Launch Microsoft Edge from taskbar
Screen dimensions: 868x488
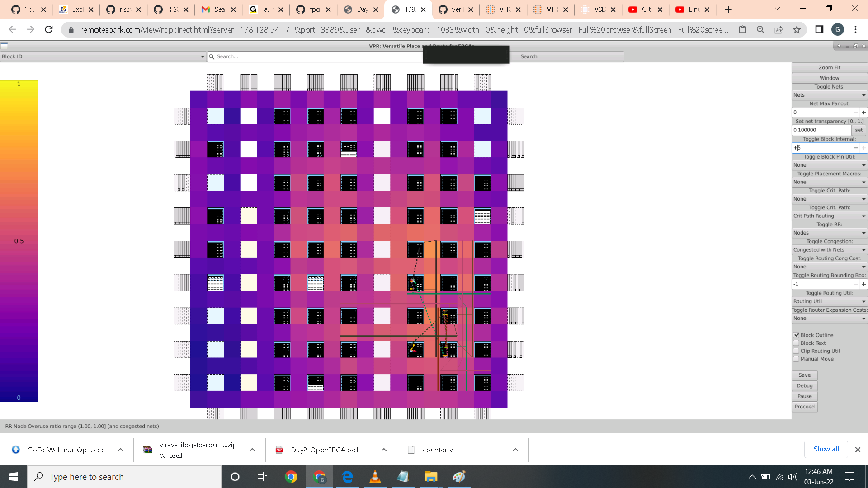[x=347, y=477]
